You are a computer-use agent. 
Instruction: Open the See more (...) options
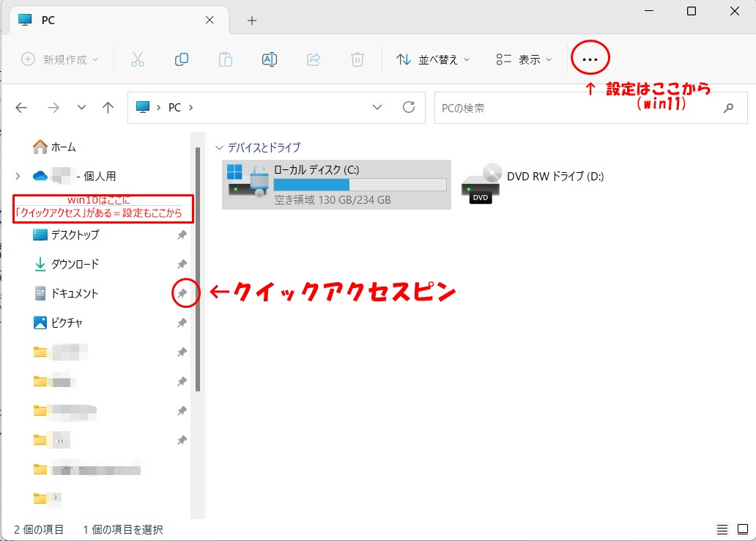click(x=590, y=59)
